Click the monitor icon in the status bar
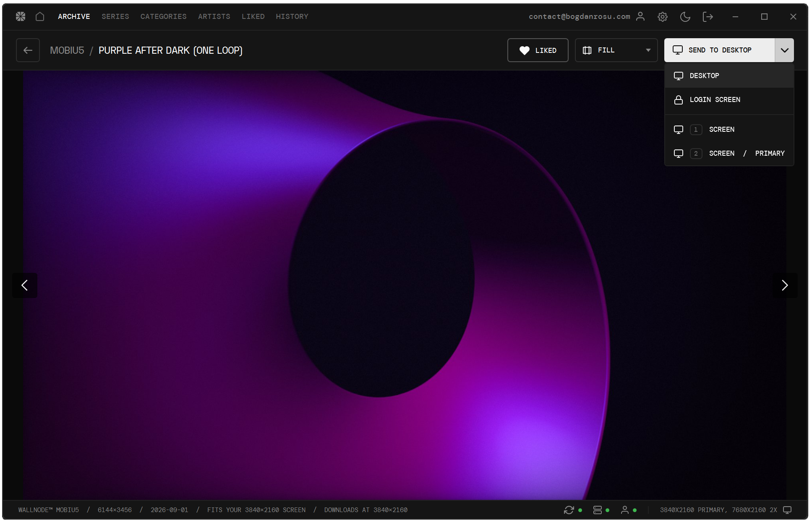 tap(788, 510)
